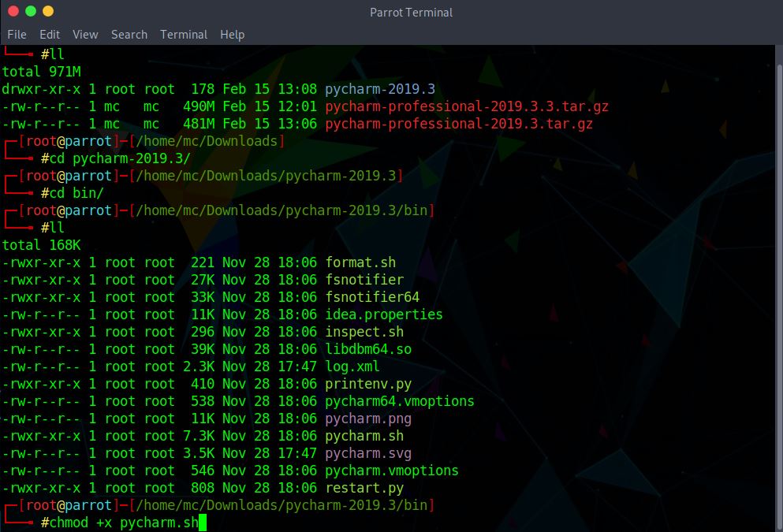Click the 481M file size
The width and height of the screenshot is (783, 532).
[x=199, y=124]
